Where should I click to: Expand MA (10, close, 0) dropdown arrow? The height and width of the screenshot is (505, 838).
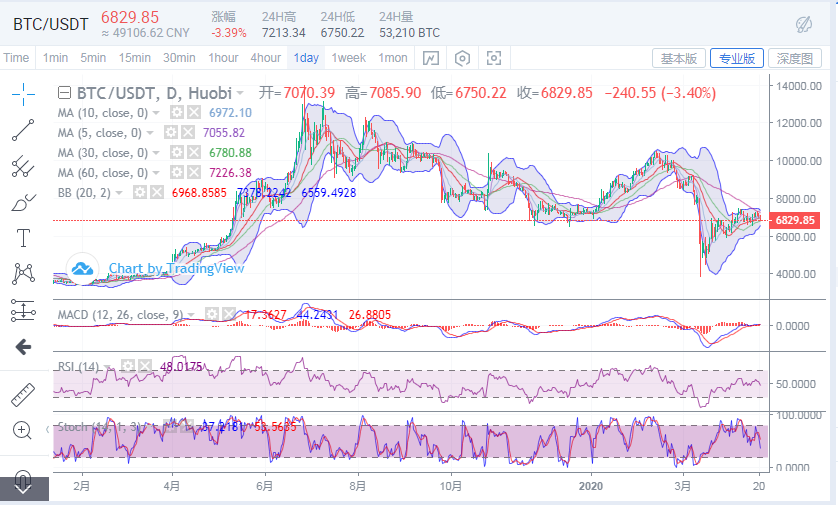156,113
